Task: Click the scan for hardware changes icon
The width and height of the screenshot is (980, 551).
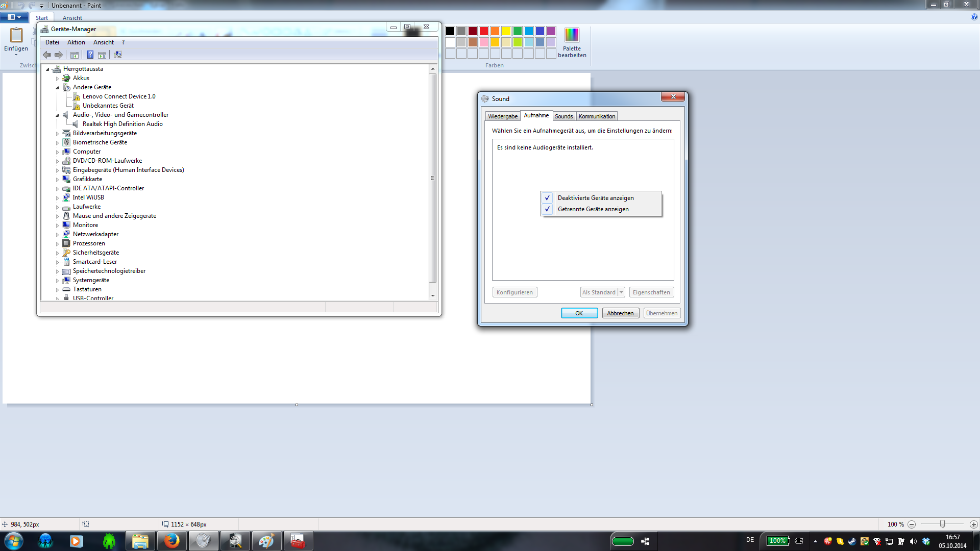Action: pos(118,55)
